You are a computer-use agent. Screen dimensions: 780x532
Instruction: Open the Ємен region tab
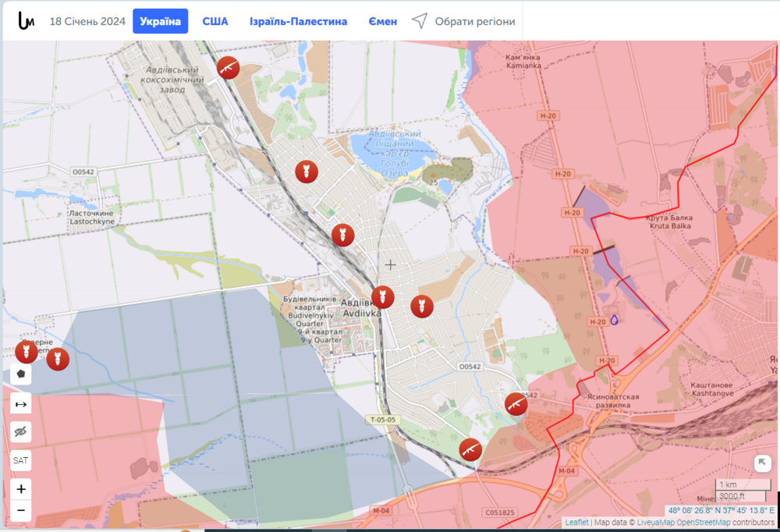coord(383,21)
